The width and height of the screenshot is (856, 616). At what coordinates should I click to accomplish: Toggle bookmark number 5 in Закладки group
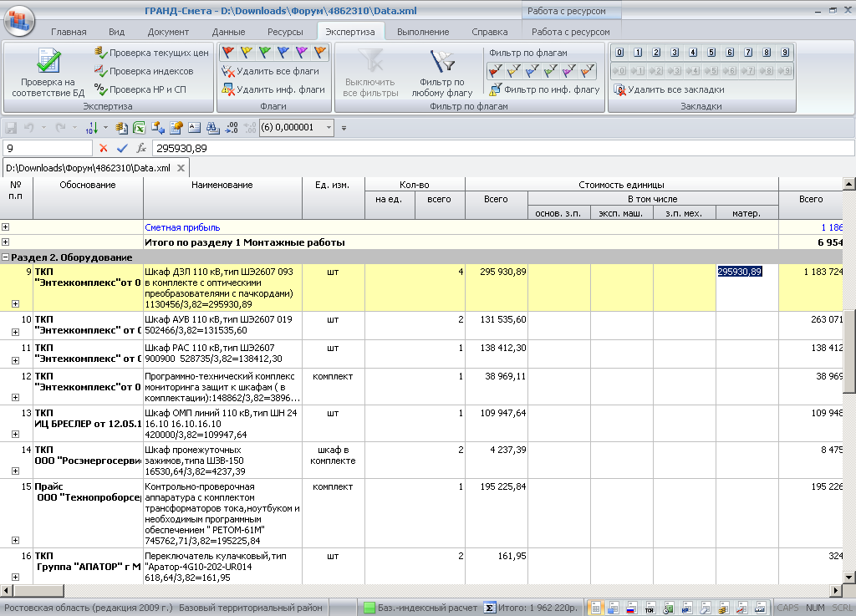[x=711, y=53]
